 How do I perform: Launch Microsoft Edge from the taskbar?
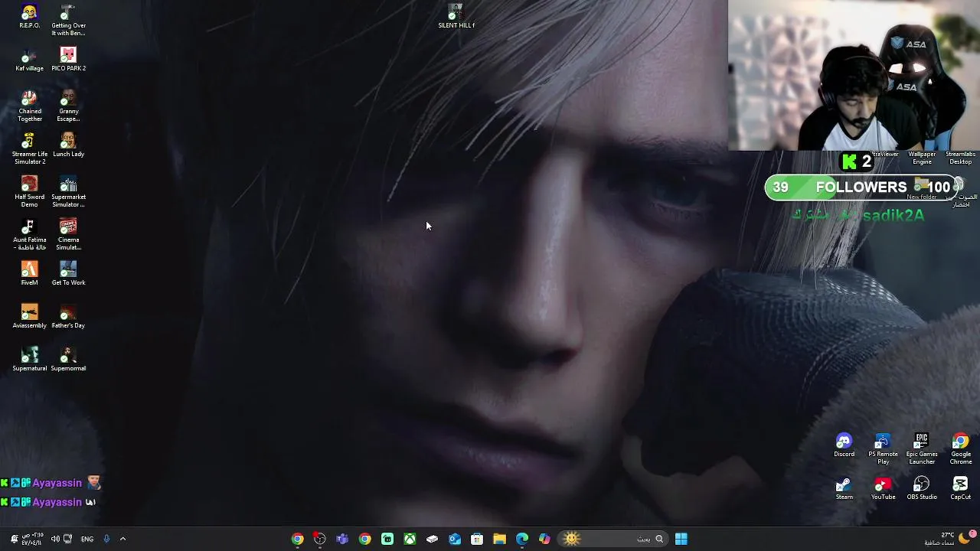[x=522, y=539]
